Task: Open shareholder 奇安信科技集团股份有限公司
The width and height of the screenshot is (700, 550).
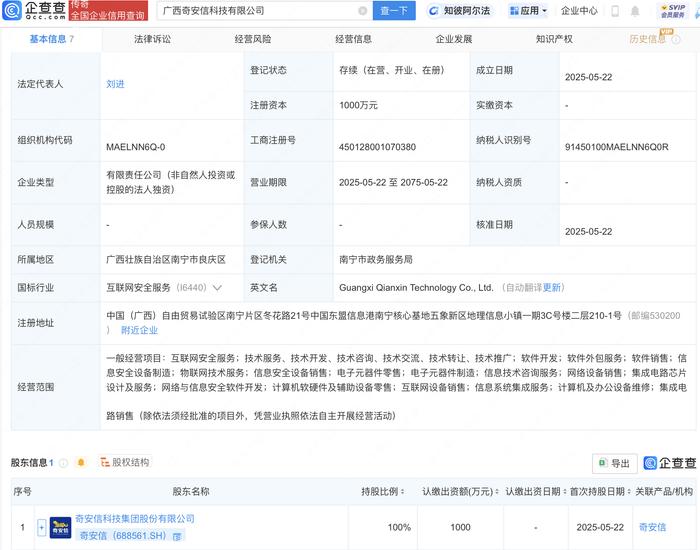Action: click(x=134, y=519)
